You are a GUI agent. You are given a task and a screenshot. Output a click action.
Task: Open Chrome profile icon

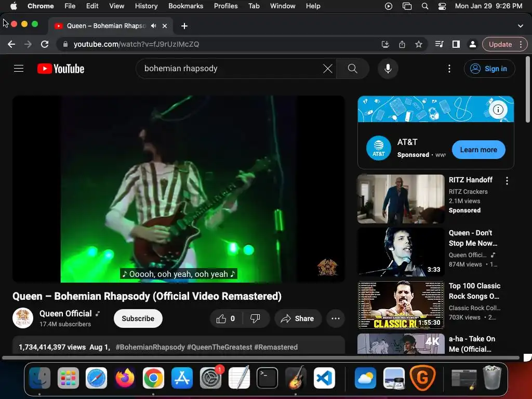click(473, 44)
